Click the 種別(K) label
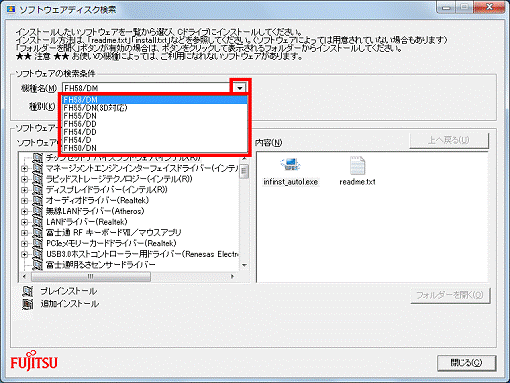This screenshot has height=383, width=510. [x=42, y=106]
